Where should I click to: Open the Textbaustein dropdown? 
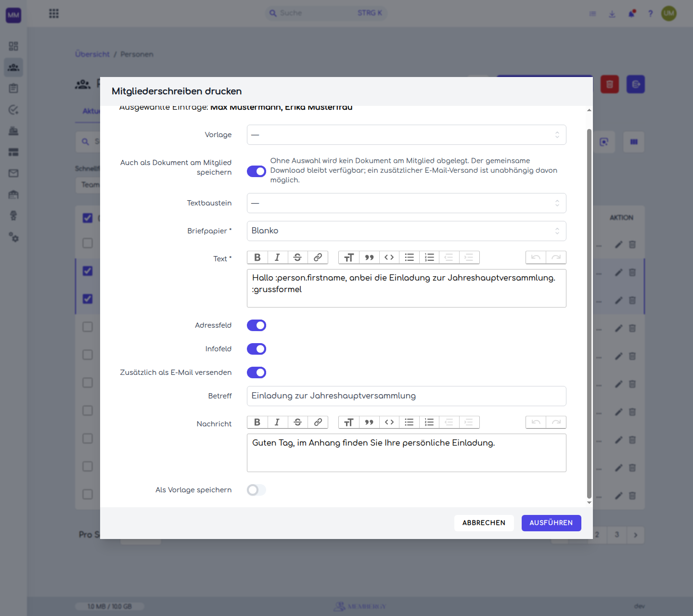click(407, 203)
